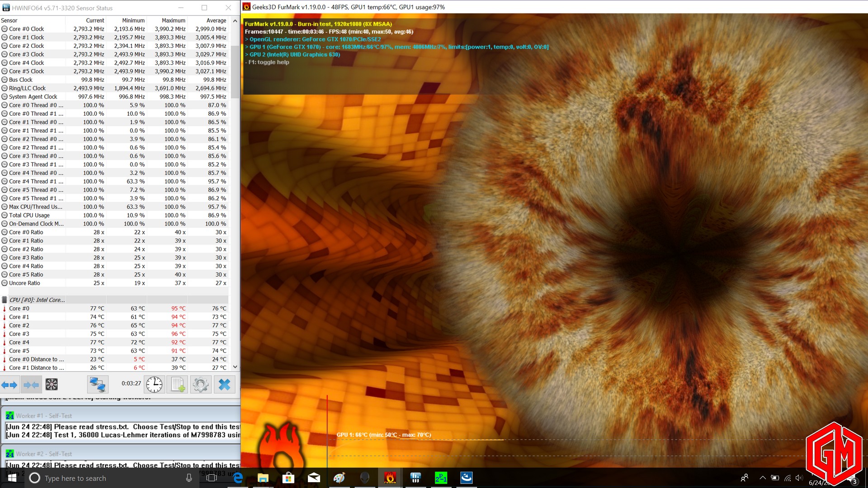Click Worker #1 - Self-Test title bar
This screenshot has height=488, width=868.
122,416
